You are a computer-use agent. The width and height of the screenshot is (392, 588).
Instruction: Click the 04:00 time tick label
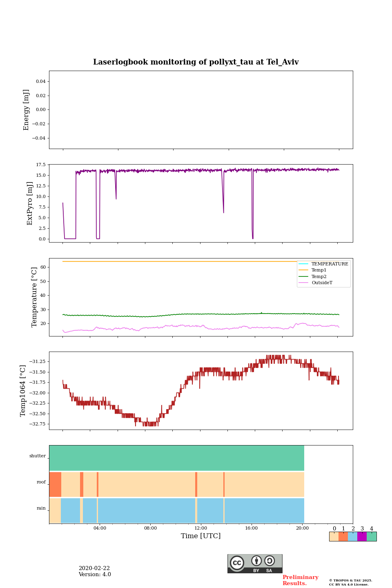tap(100, 528)
